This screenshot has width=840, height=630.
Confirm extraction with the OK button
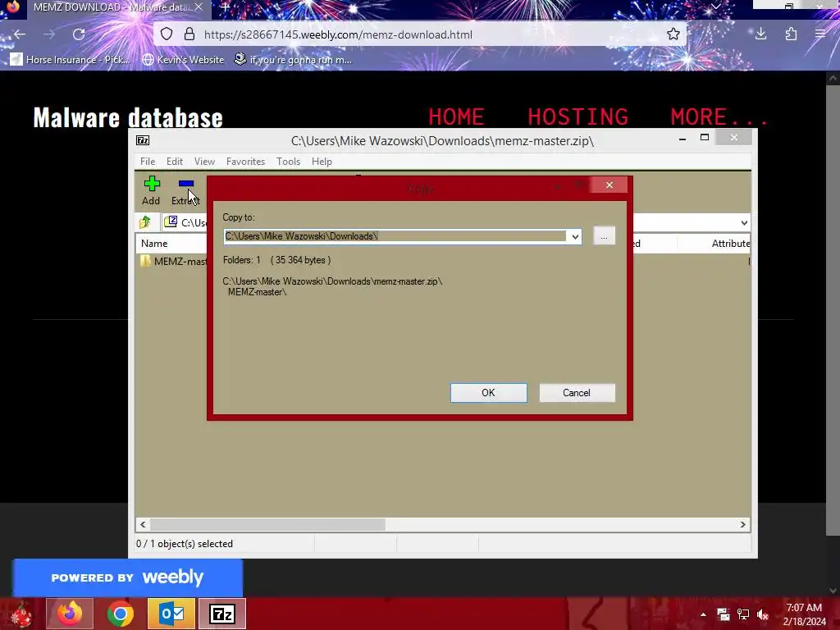point(489,393)
